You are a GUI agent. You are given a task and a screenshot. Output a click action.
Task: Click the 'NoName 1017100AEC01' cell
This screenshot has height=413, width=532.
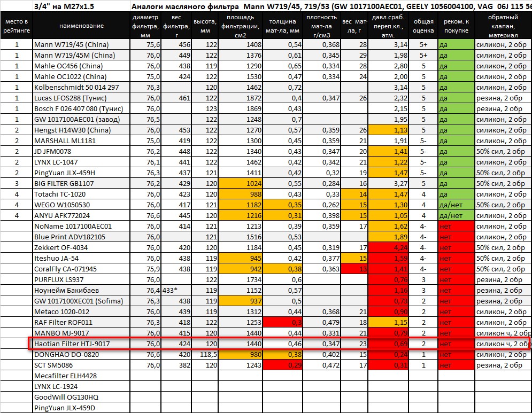pos(81,226)
